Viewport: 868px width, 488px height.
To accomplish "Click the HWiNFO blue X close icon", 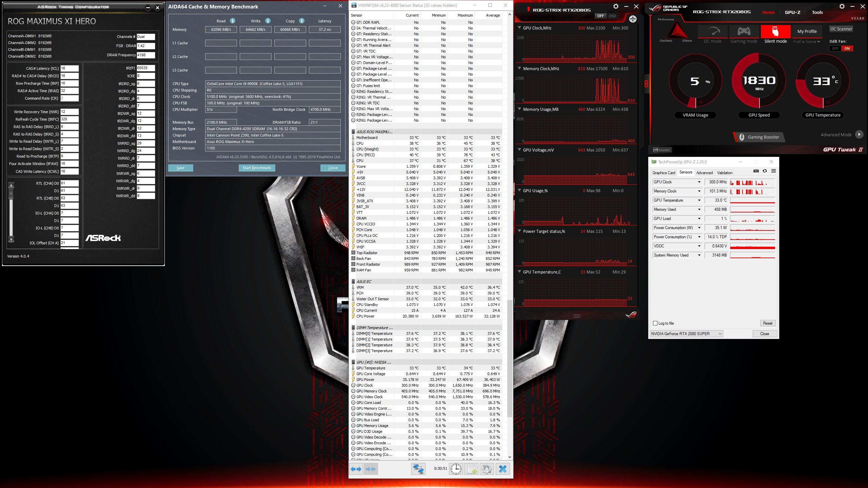I will pos(503,469).
